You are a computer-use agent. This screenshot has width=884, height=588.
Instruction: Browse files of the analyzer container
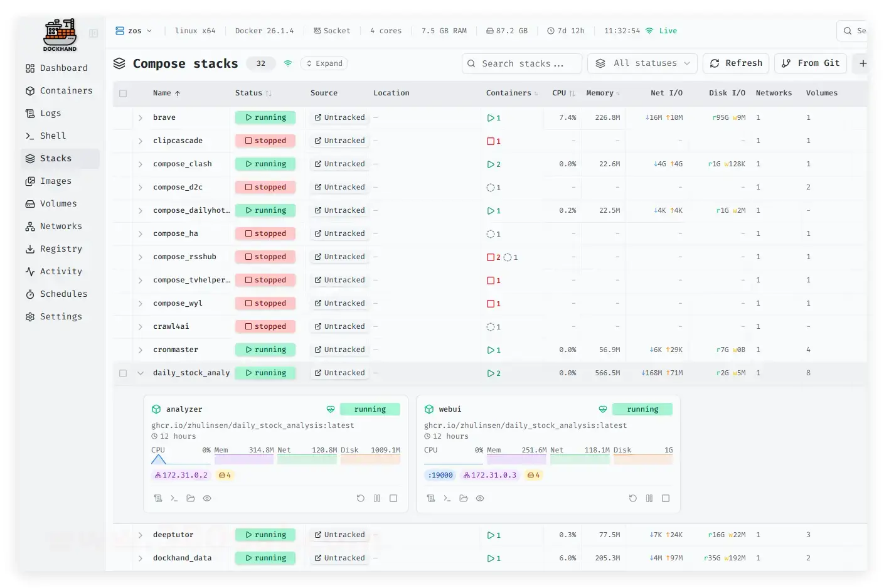(x=191, y=498)
